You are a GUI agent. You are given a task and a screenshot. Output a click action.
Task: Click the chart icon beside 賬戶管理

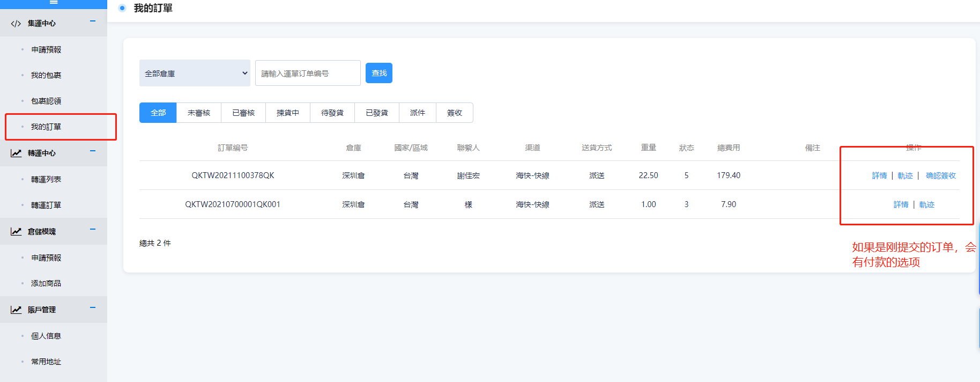point(16,310)
